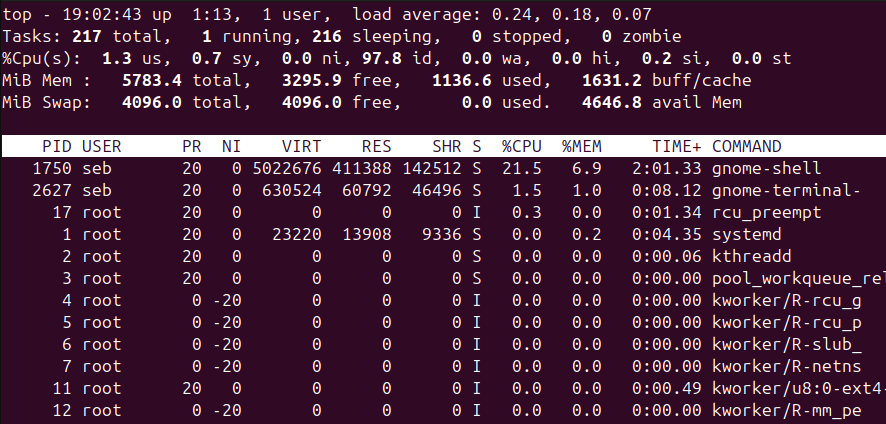
Task: Click the 23220 VIRT value of systemd
Action: click(x=297, y=235)
